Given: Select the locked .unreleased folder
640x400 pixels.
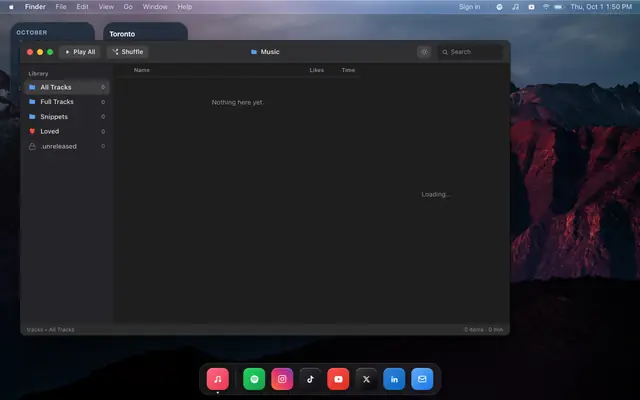Looking at the screenshot, I should (67, 146).
